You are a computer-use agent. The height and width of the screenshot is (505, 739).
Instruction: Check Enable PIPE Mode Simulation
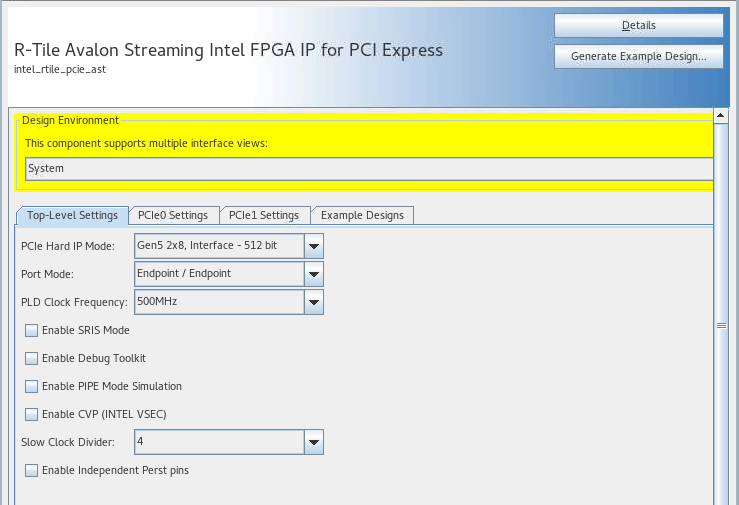tap(32, 386)
